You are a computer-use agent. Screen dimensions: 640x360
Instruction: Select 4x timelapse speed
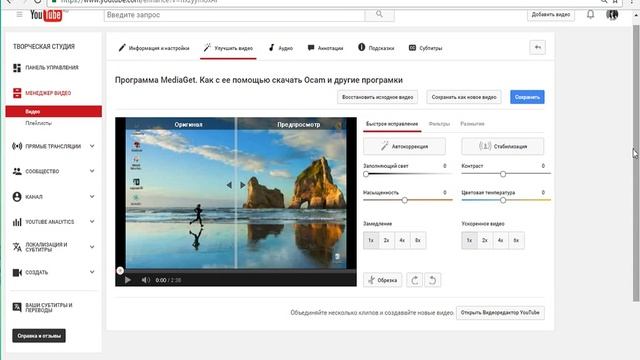500,240
